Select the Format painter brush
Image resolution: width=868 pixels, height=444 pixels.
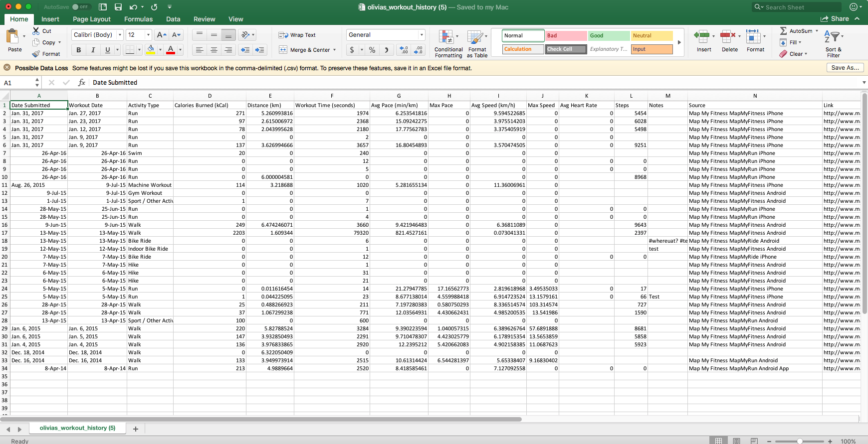pos(36,54)
